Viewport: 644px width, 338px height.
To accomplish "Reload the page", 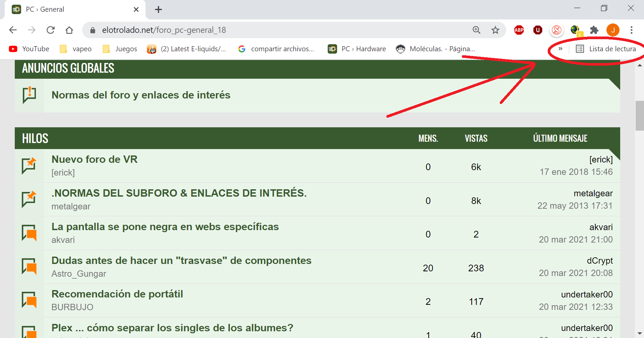I will (x=51, y=30).
